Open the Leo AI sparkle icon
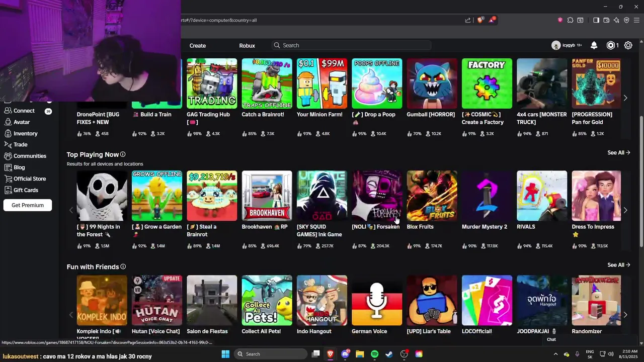The image size is (644, 362). (616, 20)
